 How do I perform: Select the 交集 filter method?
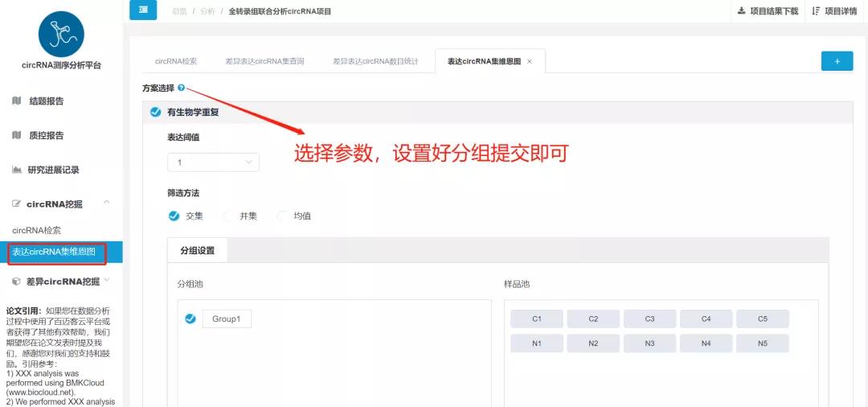[x=174, y=216]
